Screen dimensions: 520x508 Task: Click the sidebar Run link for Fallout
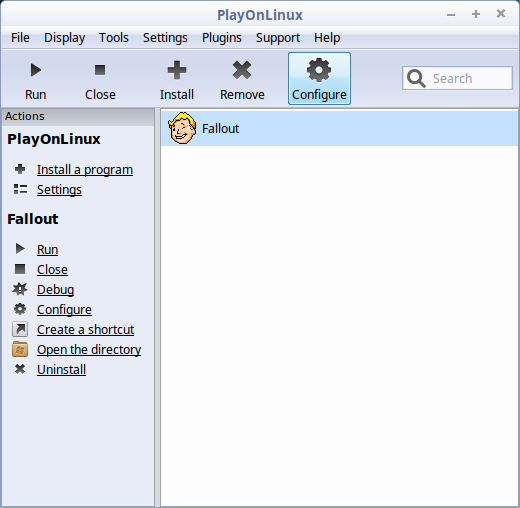(48, 249)
